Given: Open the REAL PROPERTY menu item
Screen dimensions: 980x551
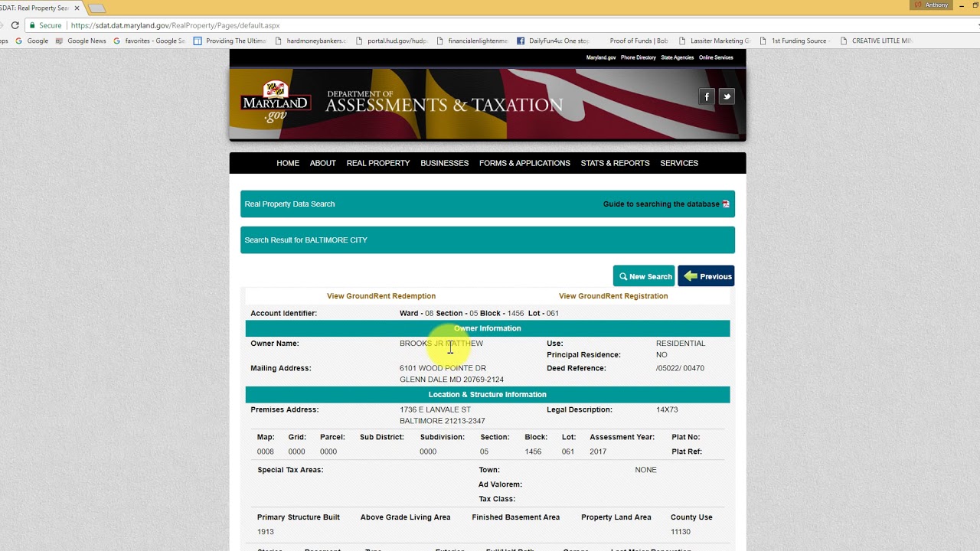Looking at the screenshot, I should point(378,163).
